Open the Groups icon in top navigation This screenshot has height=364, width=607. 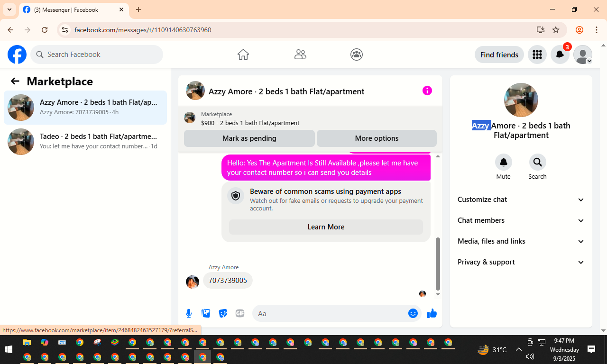[357, 55]
